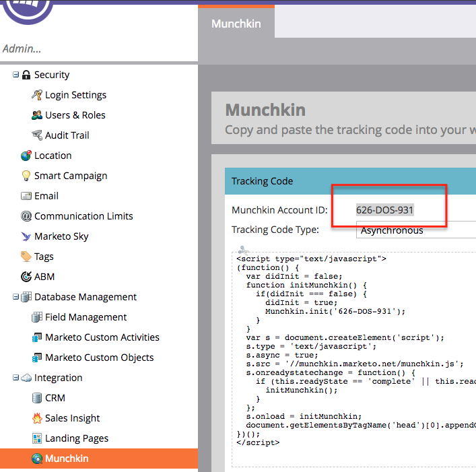476x472 pixels.
Task: Select Marketo Custom Objects item
Action: point(99,358)
